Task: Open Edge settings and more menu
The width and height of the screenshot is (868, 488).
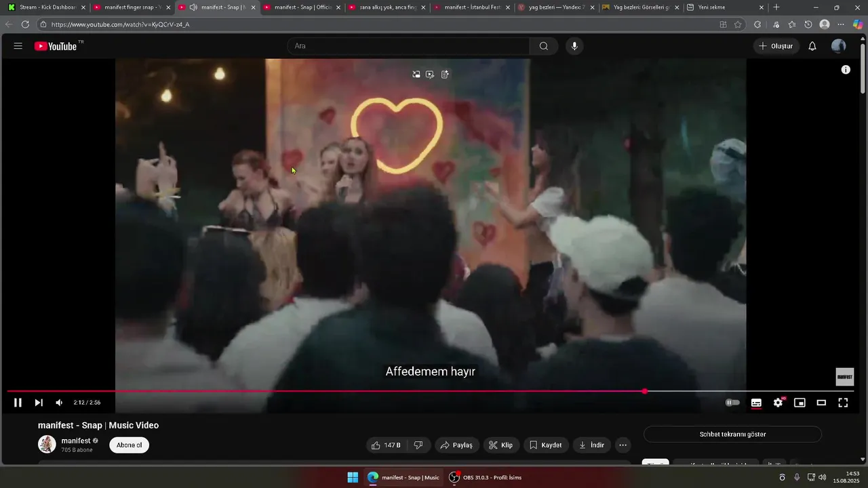Action: (841, 24)
